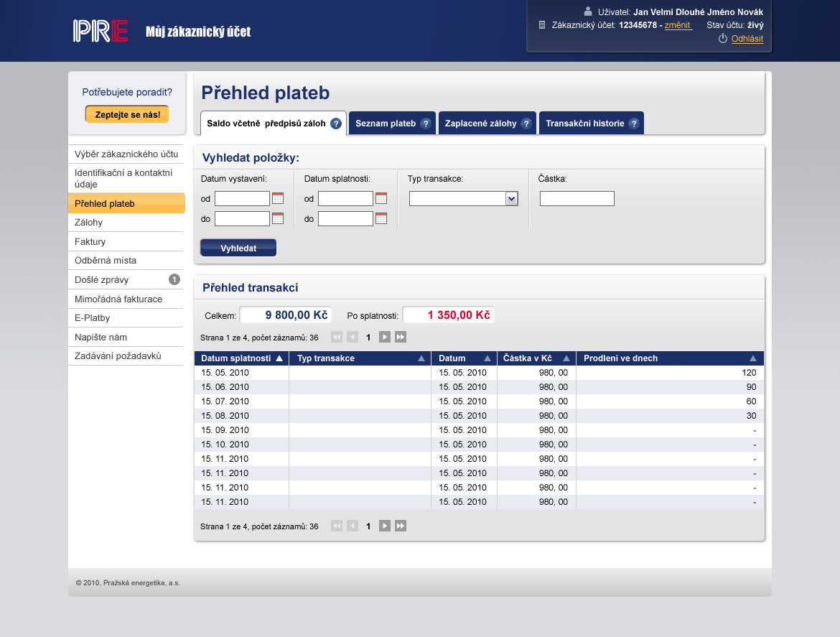Click Můj zákaznický účet header title

point(198,32)
